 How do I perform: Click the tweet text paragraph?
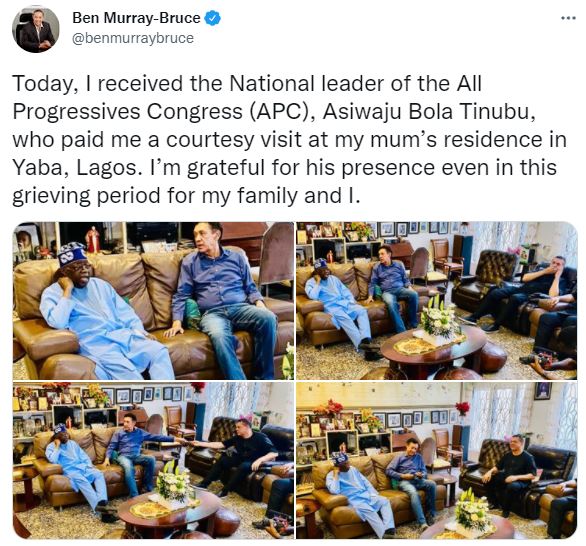[x=290, y=139]
